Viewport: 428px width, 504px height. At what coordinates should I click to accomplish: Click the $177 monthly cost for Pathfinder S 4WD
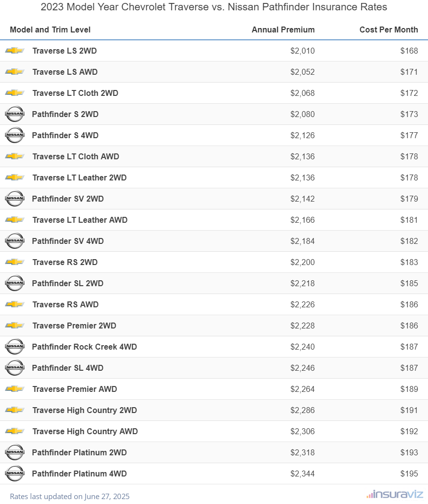tap(409, 135)
